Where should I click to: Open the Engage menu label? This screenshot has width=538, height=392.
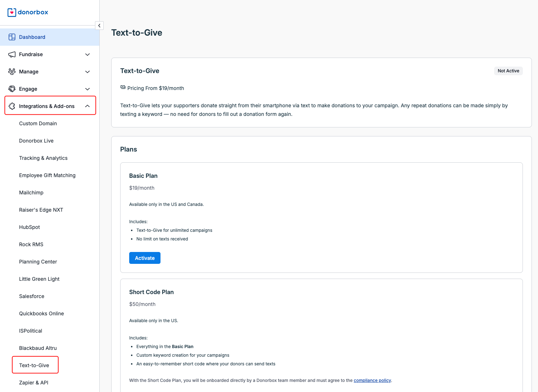(x=28, y=89)
